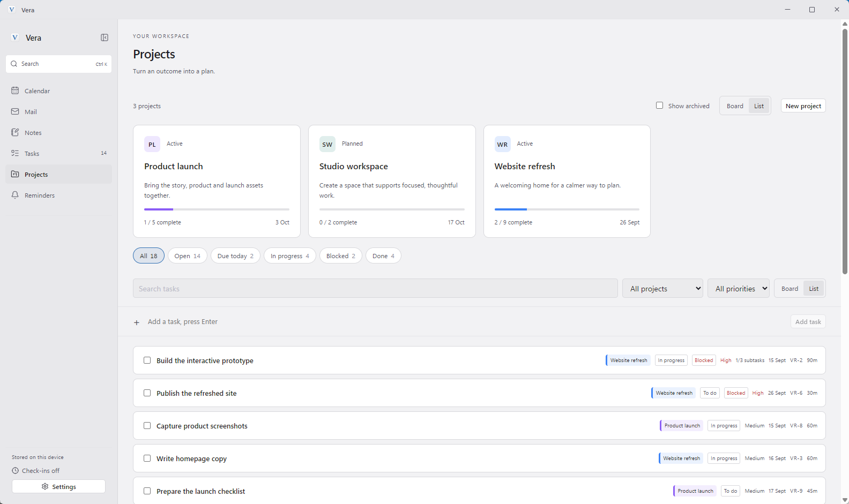
Task: Open the Website refresh project card
Action: [567, 181]
